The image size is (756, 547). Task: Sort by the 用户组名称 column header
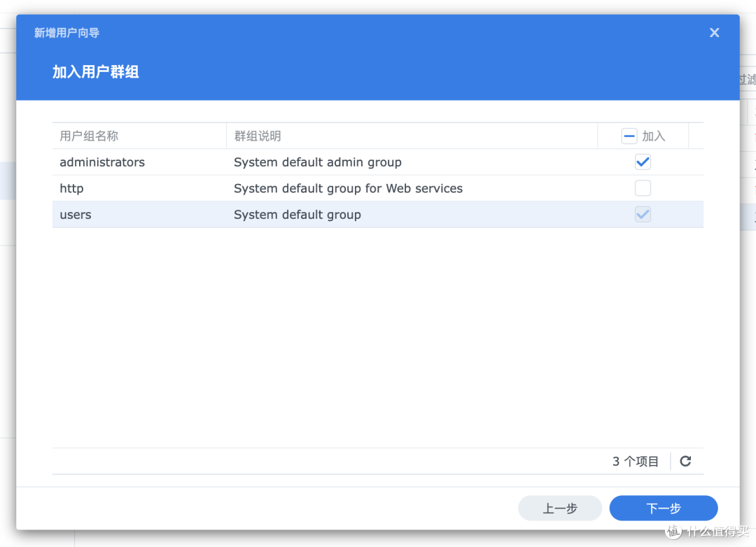139,136
